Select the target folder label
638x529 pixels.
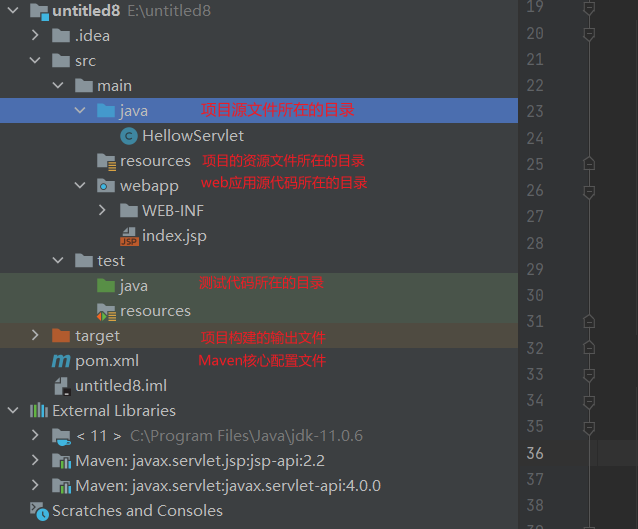pos(98,336)
